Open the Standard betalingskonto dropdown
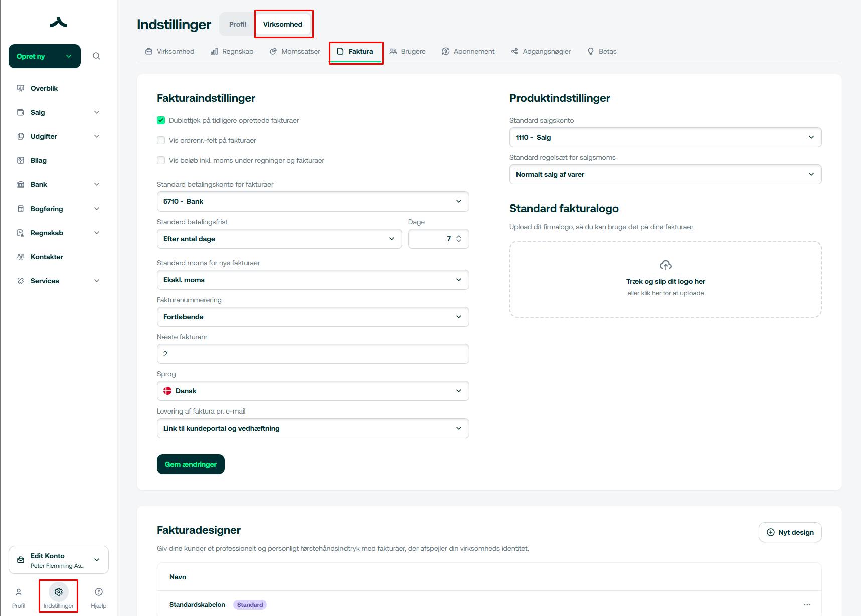The height and width of the screenshot is (616, 861). tap(312, 201)
